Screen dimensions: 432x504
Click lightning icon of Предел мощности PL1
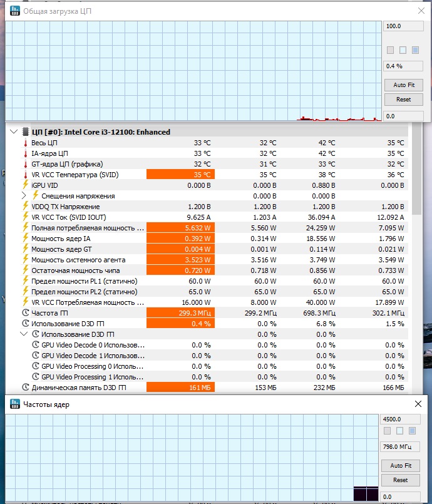click(26, 280)
